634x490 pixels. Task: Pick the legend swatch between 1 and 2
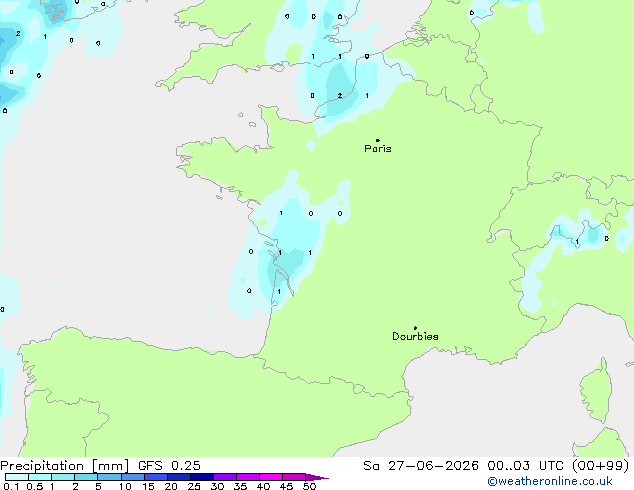point(63,477)
